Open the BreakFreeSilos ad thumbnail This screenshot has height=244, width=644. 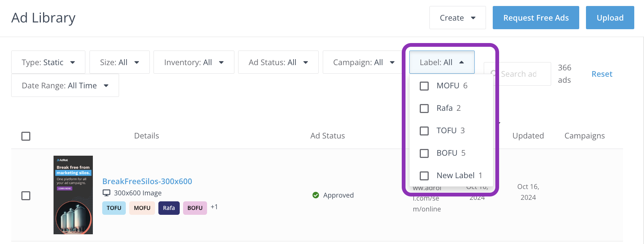[73, 195]
